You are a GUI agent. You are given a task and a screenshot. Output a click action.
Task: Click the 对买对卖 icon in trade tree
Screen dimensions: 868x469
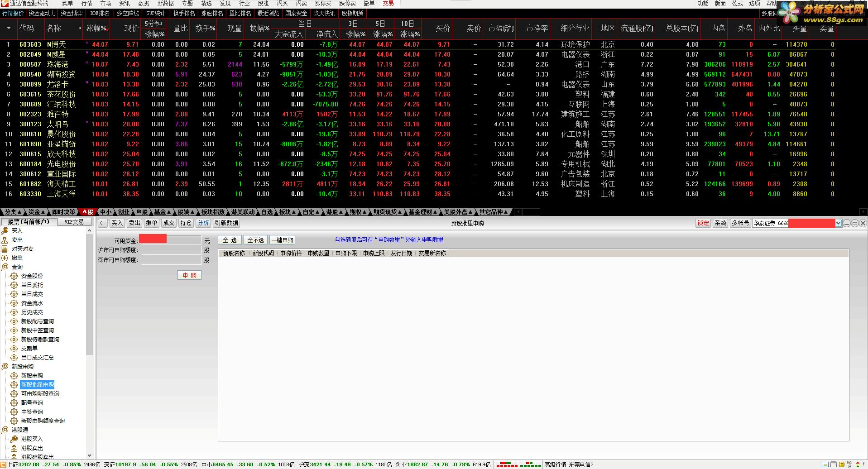5,249
